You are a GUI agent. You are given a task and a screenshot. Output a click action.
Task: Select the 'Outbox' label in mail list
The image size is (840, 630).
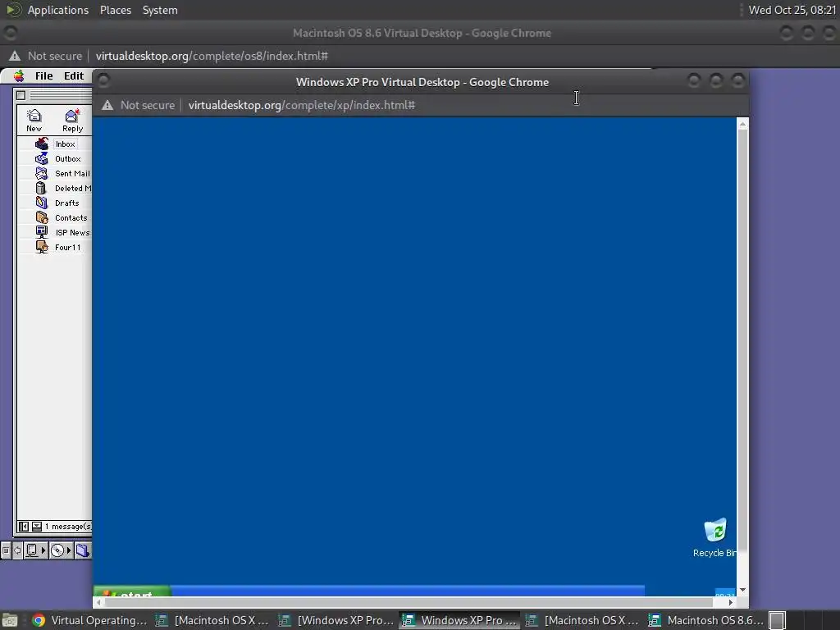click(x=68, y=158)
